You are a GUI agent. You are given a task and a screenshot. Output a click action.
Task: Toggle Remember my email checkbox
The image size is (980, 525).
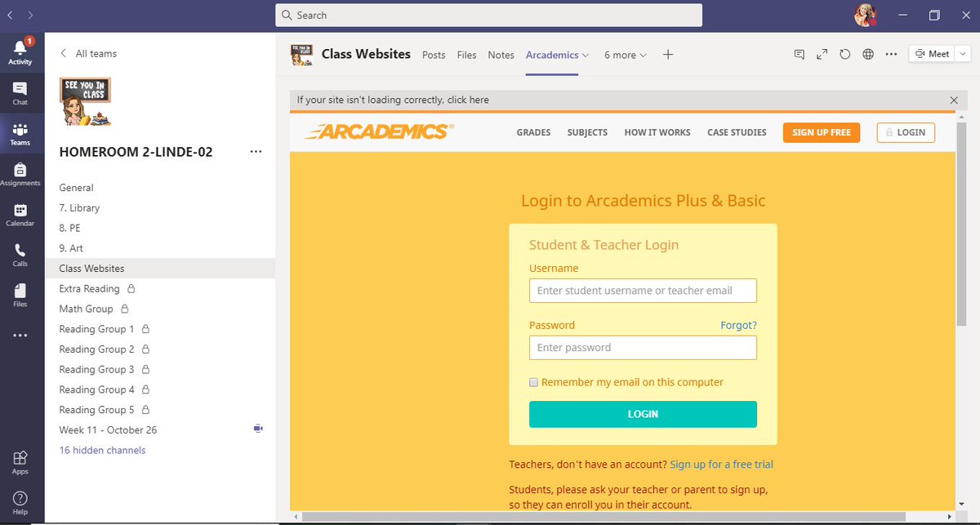(x=534, y=382)
